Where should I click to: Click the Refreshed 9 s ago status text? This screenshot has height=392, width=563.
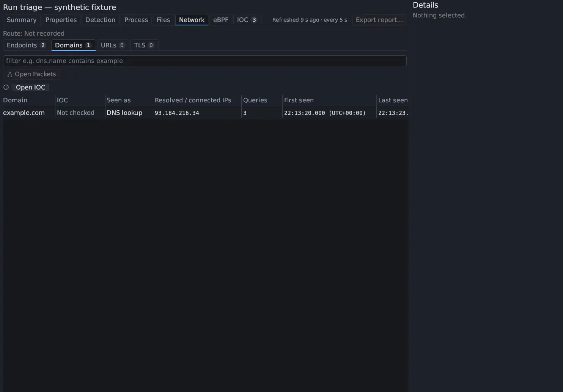point(310,20)
